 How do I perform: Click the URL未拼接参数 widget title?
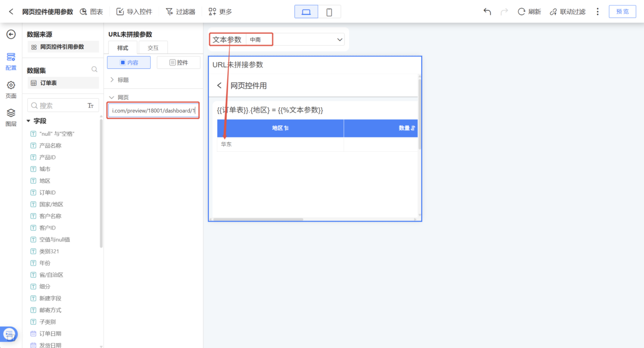238,65
